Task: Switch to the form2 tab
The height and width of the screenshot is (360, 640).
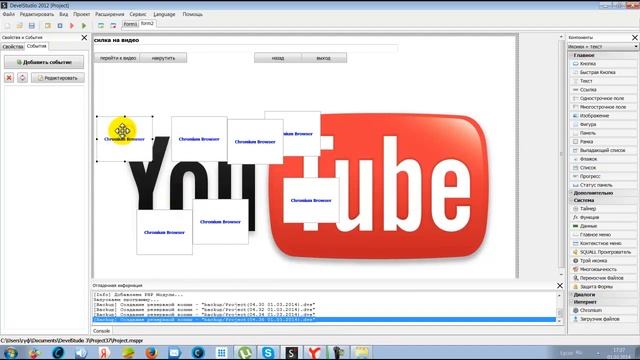Action: pos(147,24)
